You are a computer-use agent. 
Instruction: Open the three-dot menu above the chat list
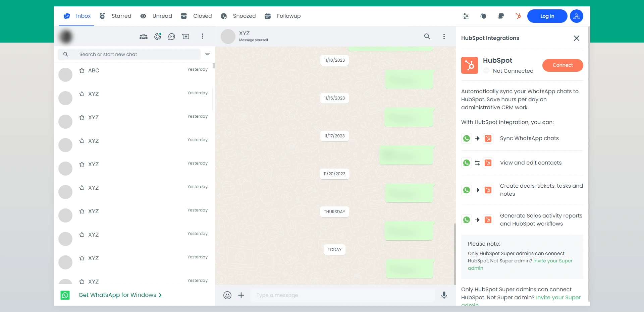pos(203,36)
